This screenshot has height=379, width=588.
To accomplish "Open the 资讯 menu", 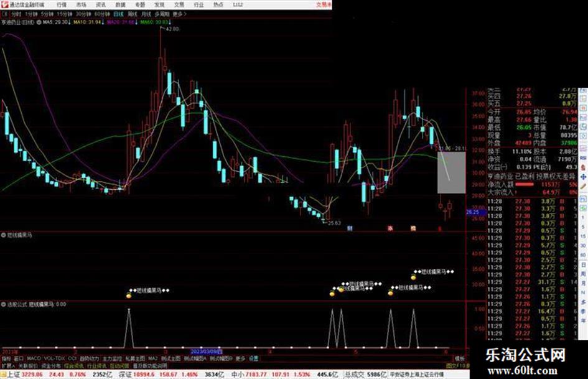I will (101, 5).
